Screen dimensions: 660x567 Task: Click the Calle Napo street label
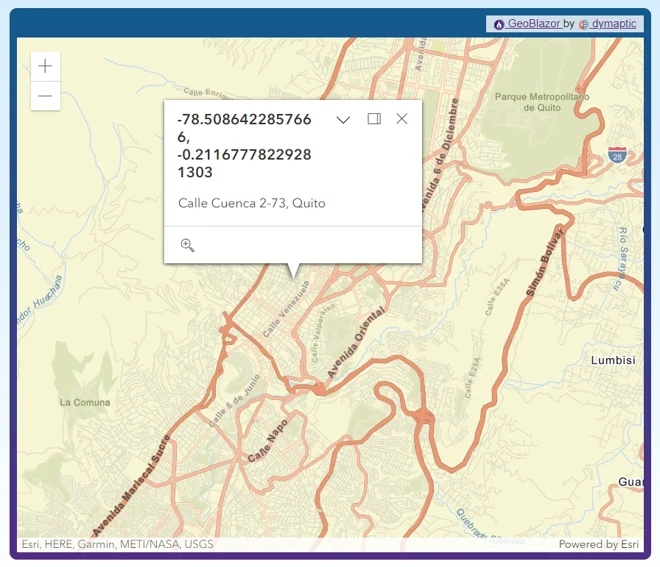click(268, 441)
